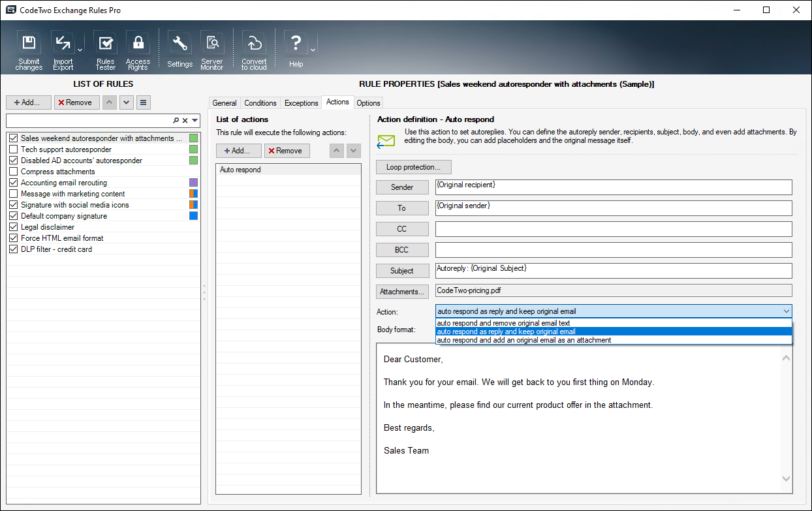812x511 pixels.
Task: Open the Attachments dialog
Action: [x=402, y=292]
